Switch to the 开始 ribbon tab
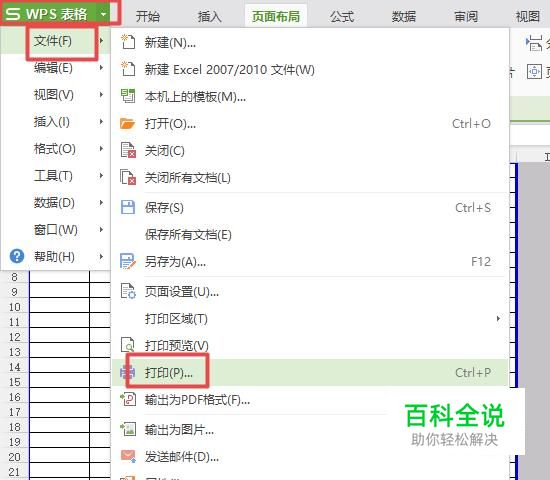The image size is (550, 480). click(x=148, y=16)
